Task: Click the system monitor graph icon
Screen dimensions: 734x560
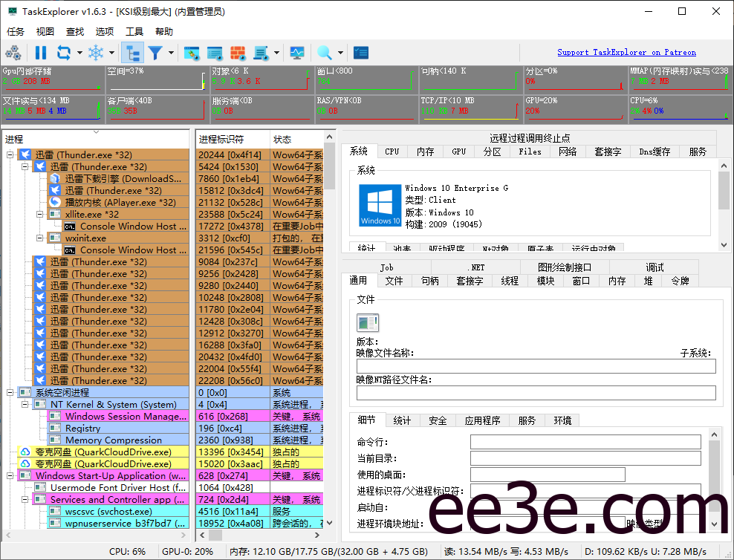Action: tap(297, 53)
